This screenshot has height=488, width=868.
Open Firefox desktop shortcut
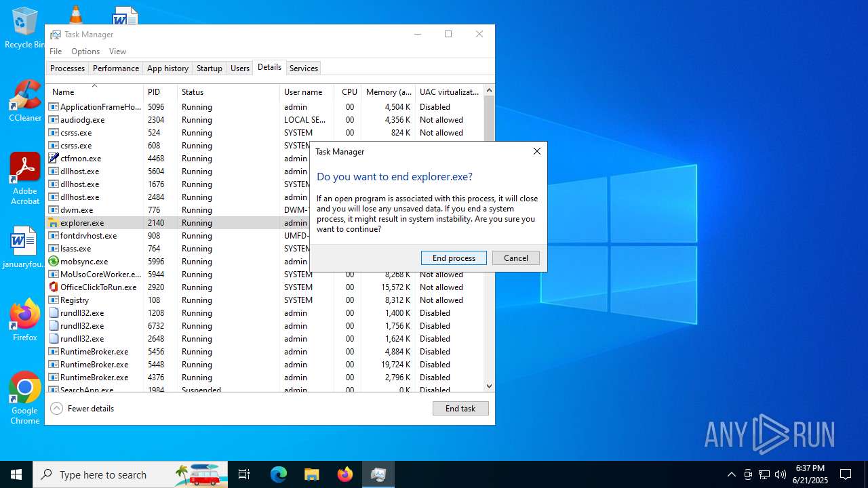[x=25, y=320]
